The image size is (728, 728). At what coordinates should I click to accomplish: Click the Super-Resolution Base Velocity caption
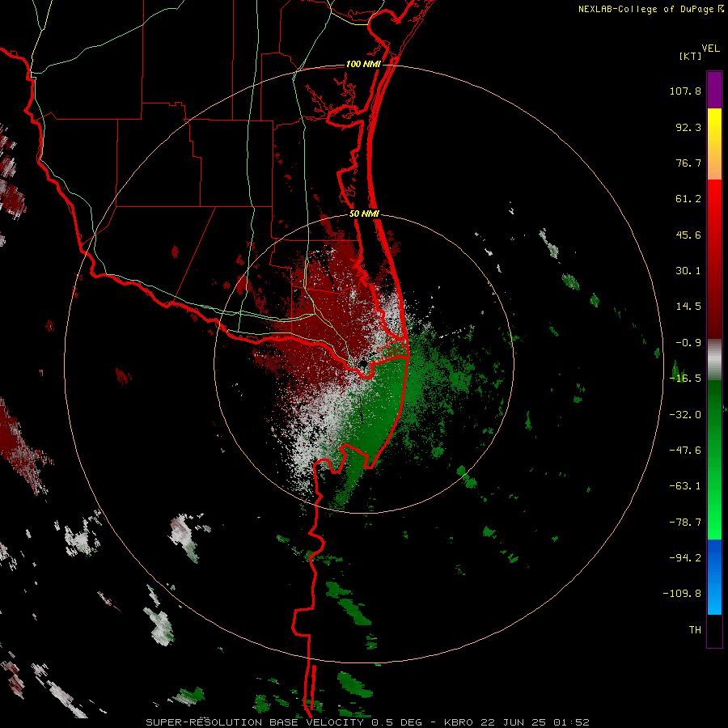pos(368,722)
